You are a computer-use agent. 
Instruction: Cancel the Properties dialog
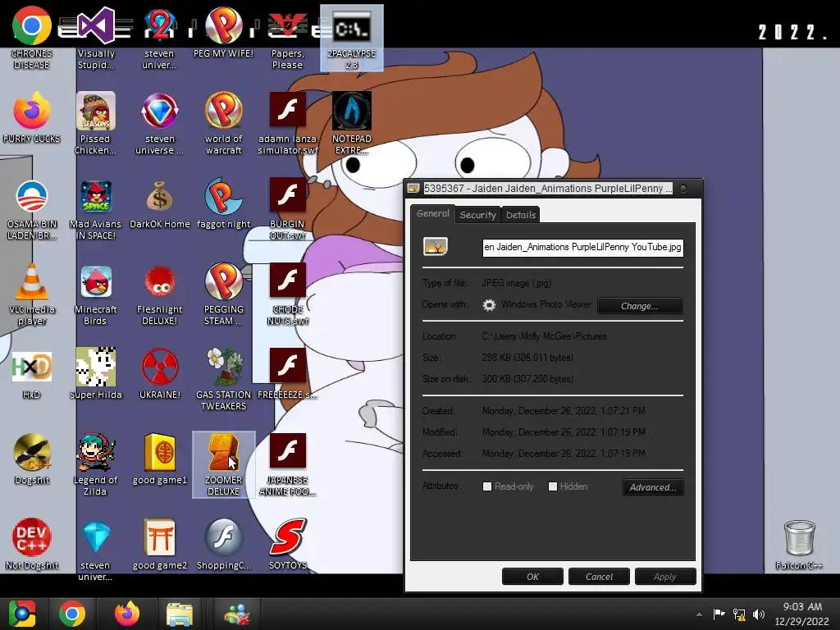(x=599, y=577)
